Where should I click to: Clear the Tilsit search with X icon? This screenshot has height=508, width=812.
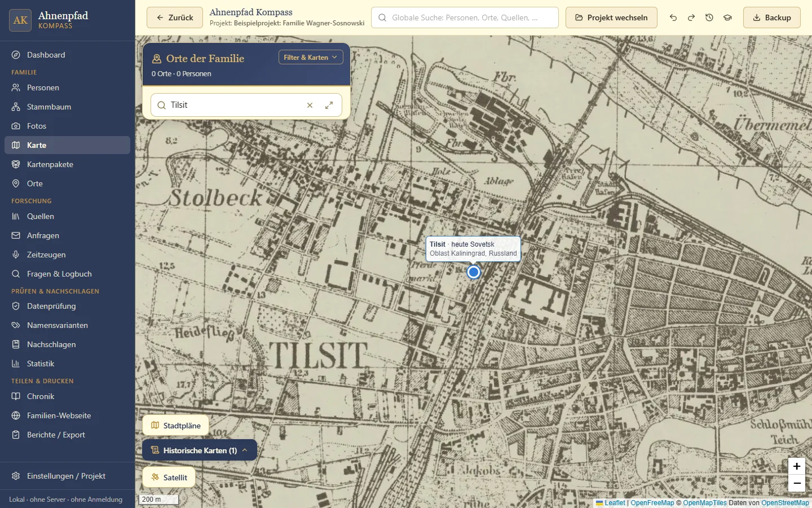click(310, 105)
